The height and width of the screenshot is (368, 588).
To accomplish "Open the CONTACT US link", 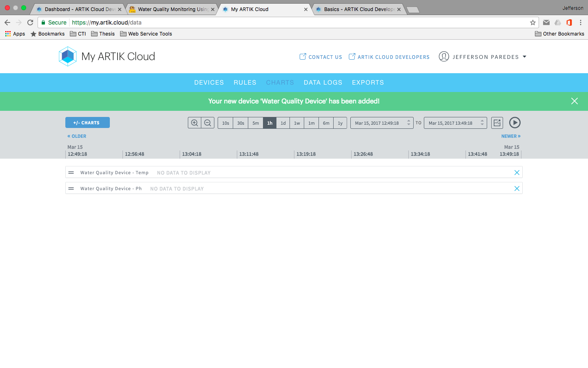I will (321, 57).
